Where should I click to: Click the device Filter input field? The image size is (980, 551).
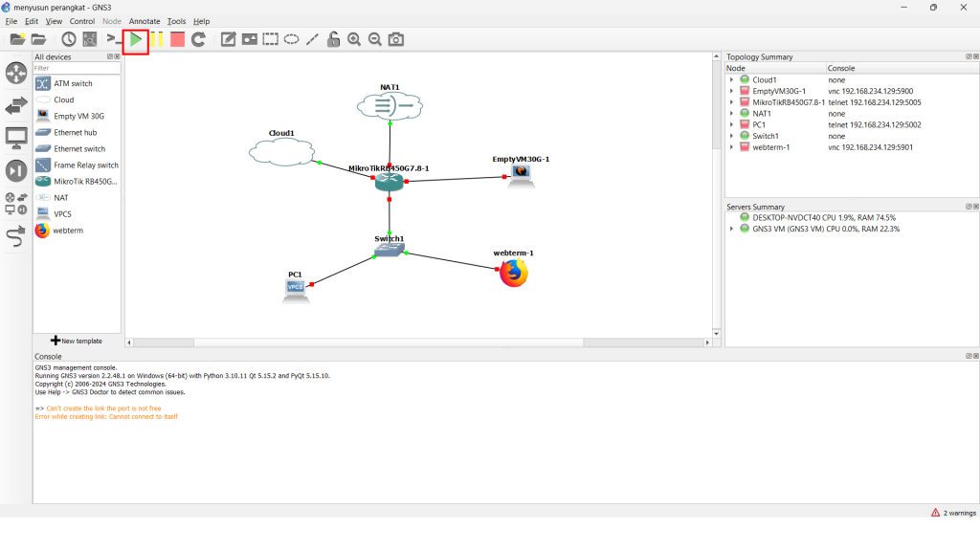coord(77,68)
